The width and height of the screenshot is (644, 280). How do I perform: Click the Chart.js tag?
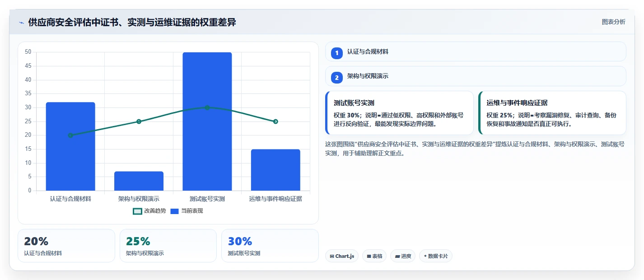click(342, 256)
